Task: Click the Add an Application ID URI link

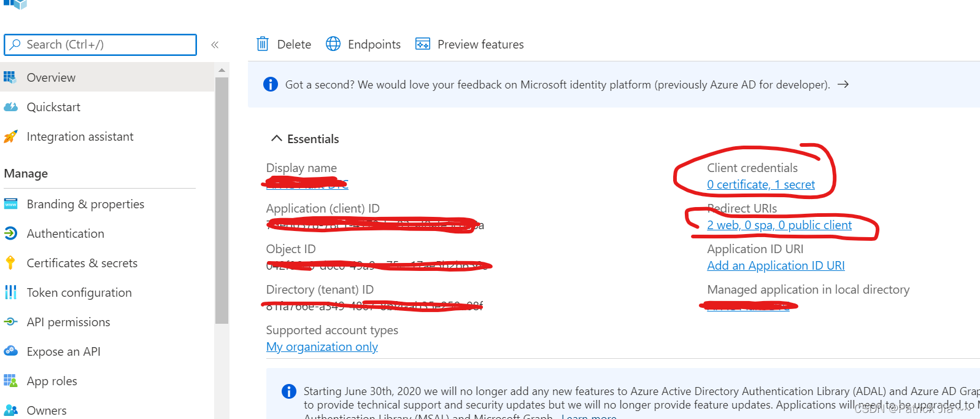Action: [x=776, y=265]
